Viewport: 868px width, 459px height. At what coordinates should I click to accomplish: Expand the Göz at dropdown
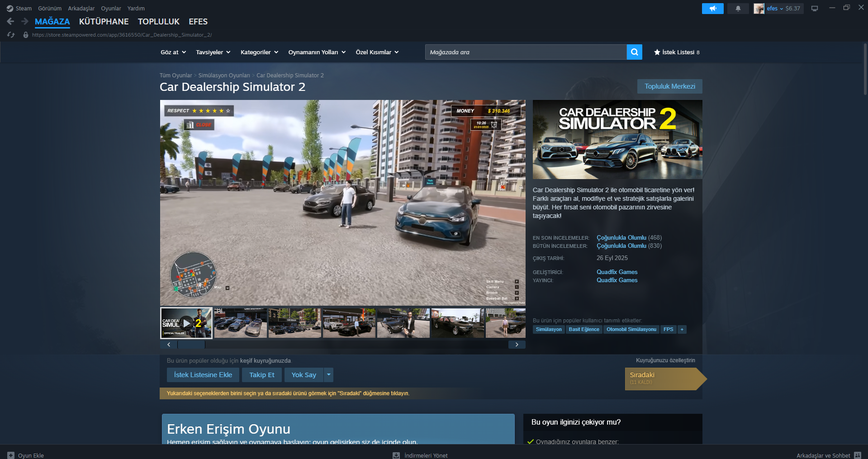(x=173, y=52)
